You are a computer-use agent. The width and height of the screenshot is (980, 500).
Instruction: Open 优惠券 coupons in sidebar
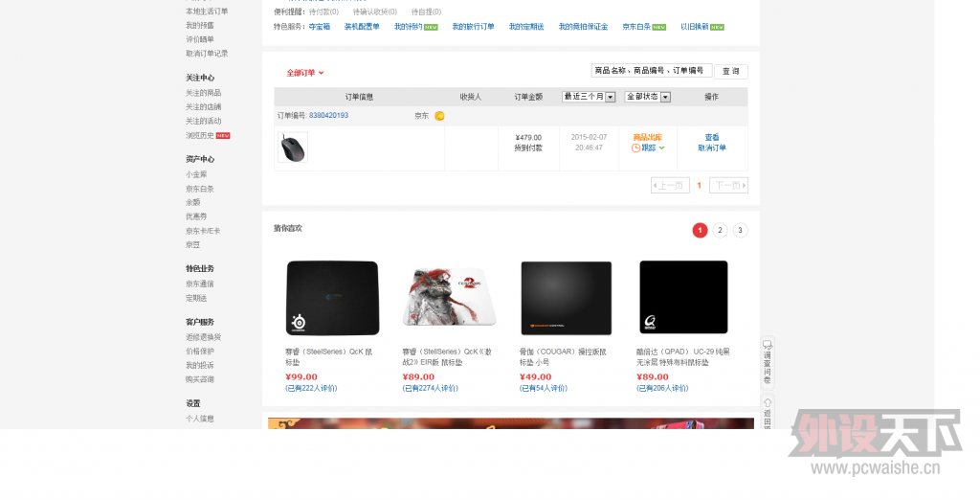pyautogui.click(x=196, y=216)
